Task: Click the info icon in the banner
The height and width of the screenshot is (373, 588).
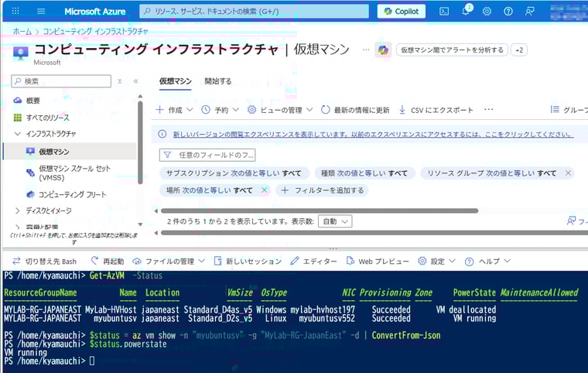Action: (162, 134)
